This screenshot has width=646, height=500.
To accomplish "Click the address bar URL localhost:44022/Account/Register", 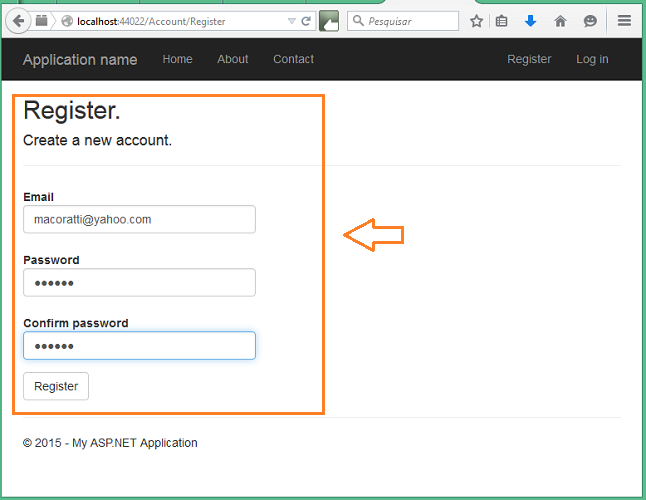I will pos(151,21).
